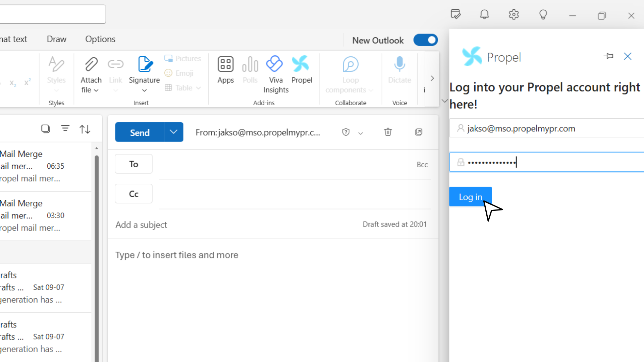Viewport: 644px width, 362px height.
Task: Click the Propel password field
Action: click(x=546, y=162)
